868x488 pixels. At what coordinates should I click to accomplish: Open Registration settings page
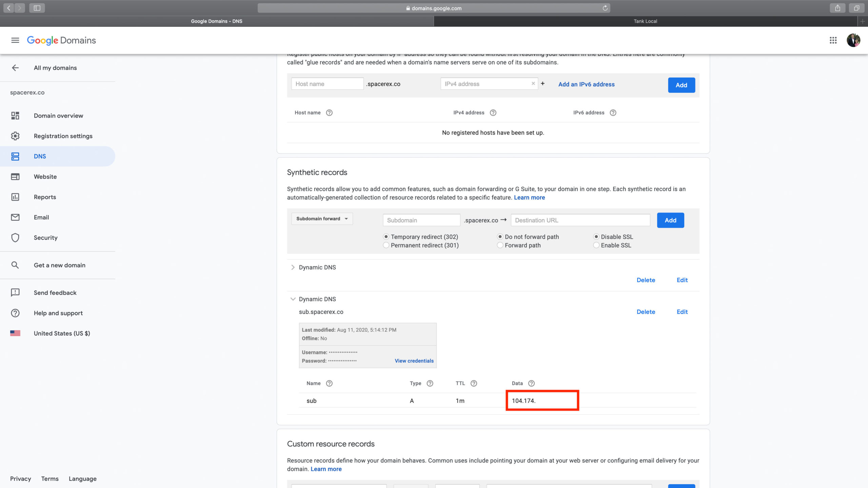[63, 136]
